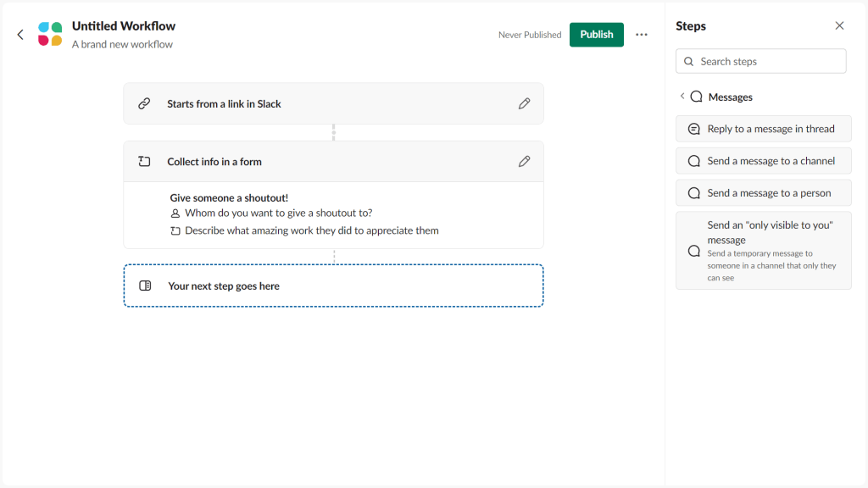
Task: Edit "Starts from a link in Slack" via pencil icon
Action: [x=524, y=103]
